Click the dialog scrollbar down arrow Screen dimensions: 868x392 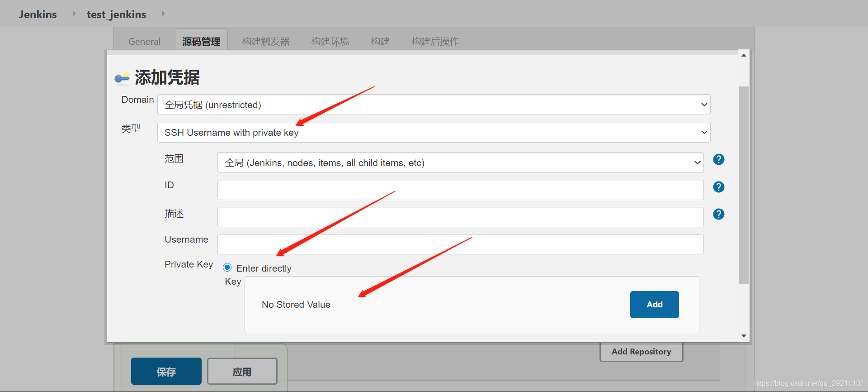(x=744, y=336)
